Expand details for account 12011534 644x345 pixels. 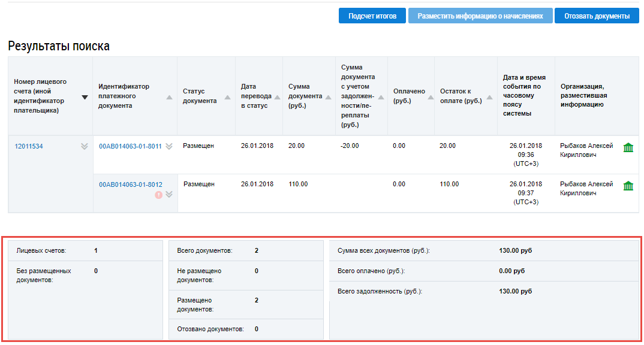[85, 147]
